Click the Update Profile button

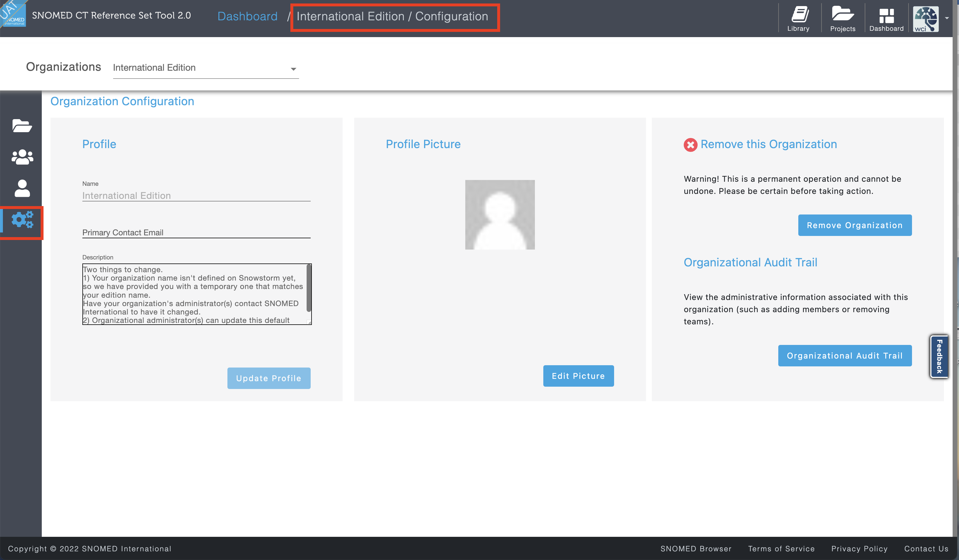coord(269,378)
